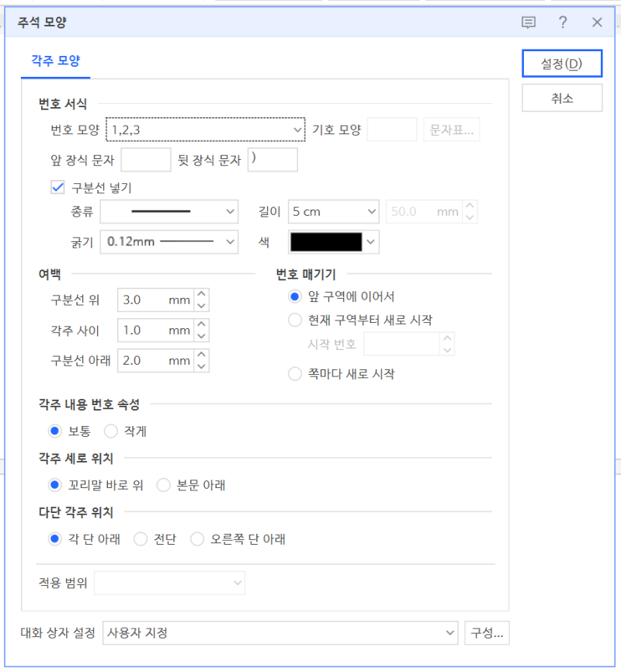This screenshot has width=621, height=672.
Task: Decrease the 각주 사이 spacing value
Action: [202, 336]
